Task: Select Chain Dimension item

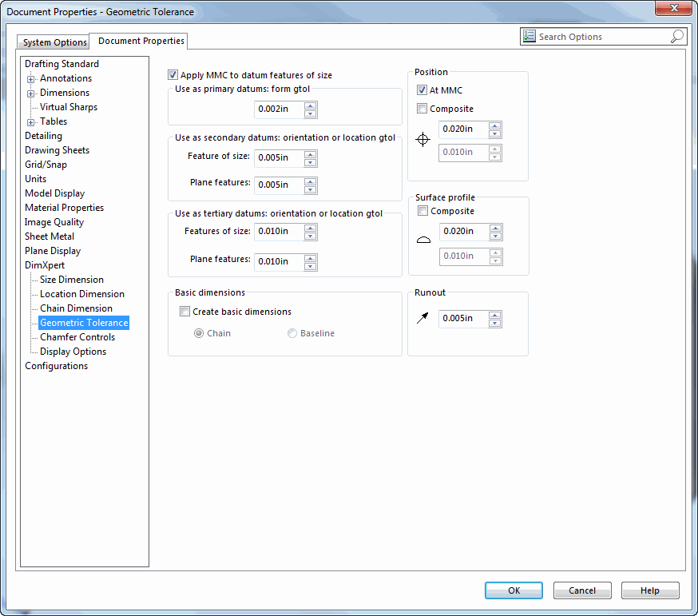Action: tap(76, 308)
